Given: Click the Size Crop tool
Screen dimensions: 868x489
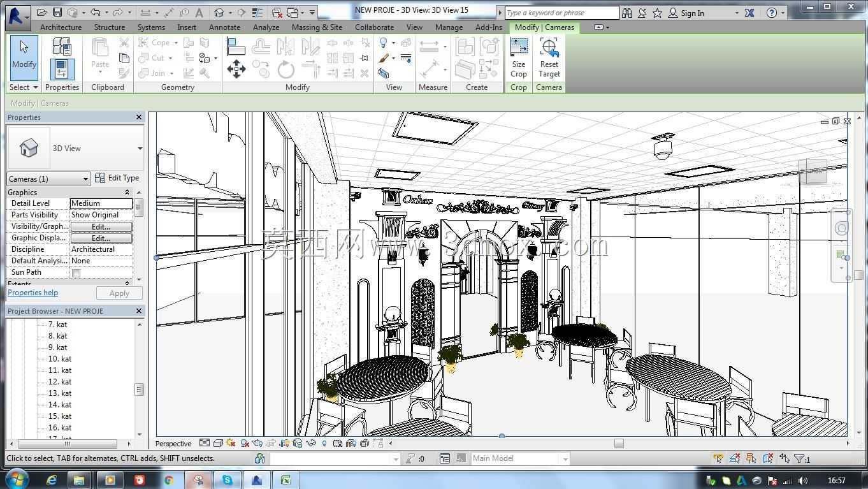Looking at the screenshot, I should point(519,58).
